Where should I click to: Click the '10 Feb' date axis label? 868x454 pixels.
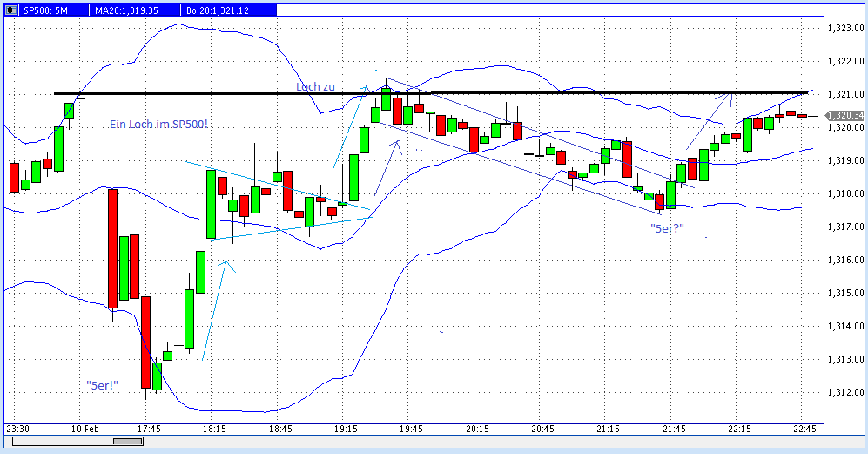84,429
